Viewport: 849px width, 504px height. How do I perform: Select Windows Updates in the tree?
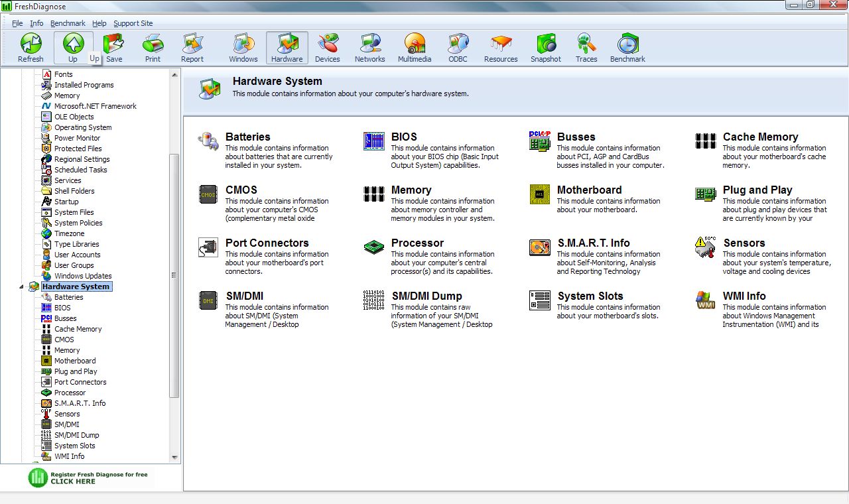tap(83, 276)
